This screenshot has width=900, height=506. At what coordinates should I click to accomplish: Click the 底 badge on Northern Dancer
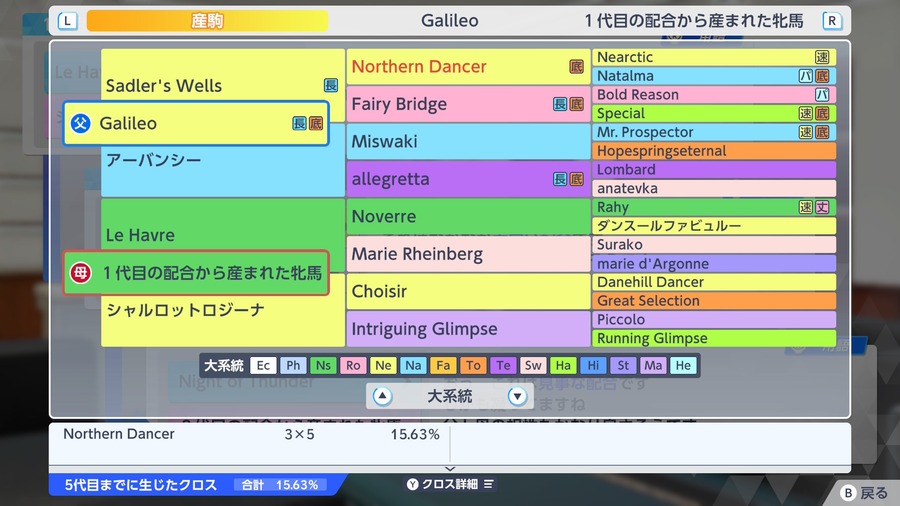pos(576,67)
